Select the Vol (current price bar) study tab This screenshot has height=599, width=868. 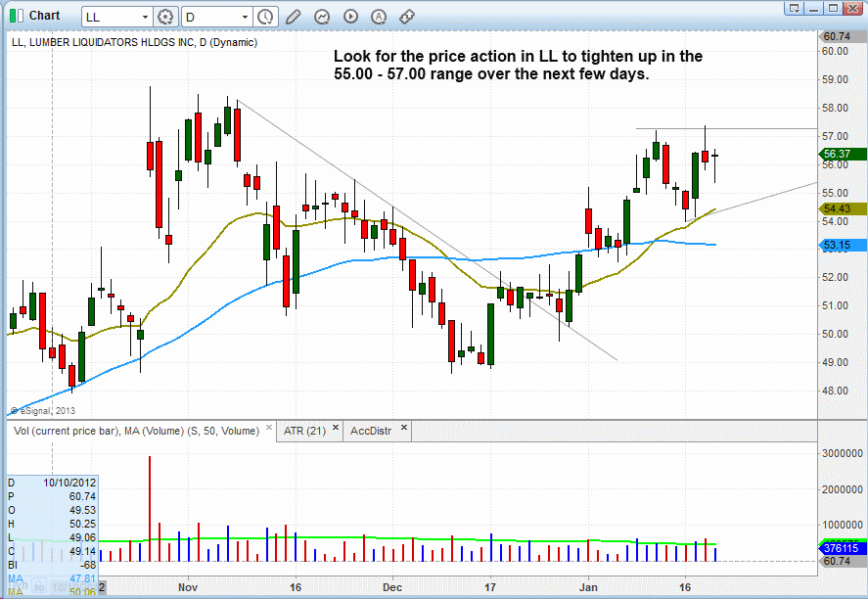136,431
